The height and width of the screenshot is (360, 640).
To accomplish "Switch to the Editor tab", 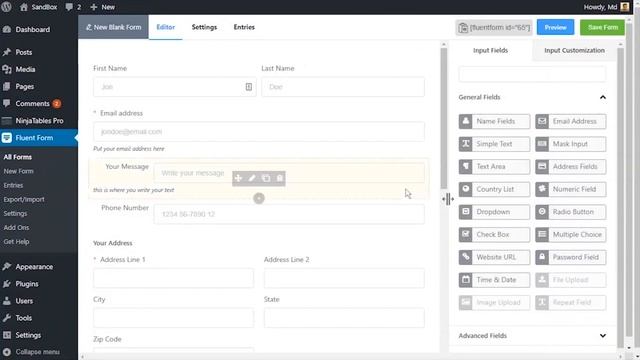I will click(x=165, y=27).
